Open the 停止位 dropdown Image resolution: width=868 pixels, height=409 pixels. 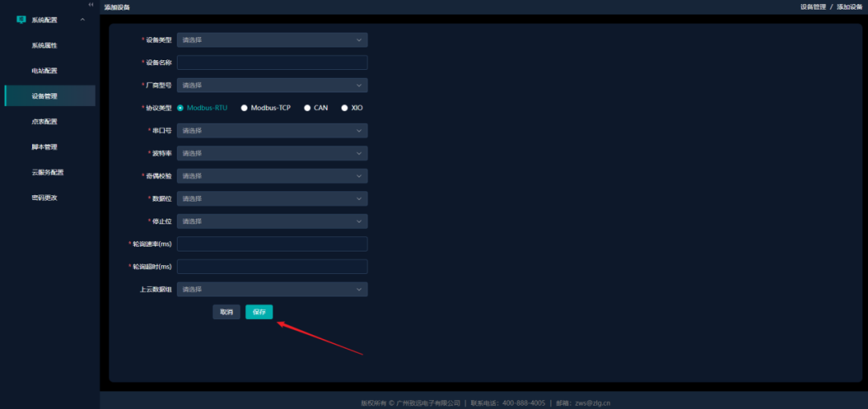(x=272, y=222)
